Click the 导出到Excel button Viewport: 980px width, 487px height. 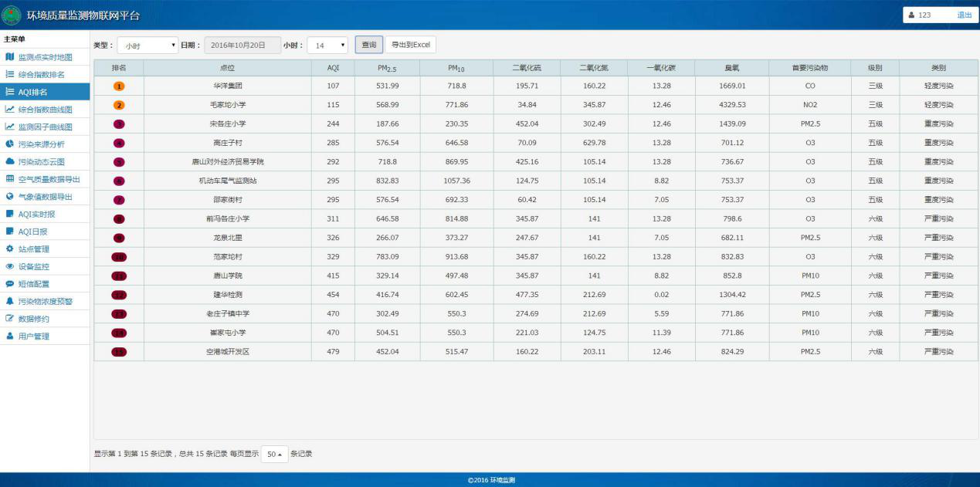pos(410,45)
